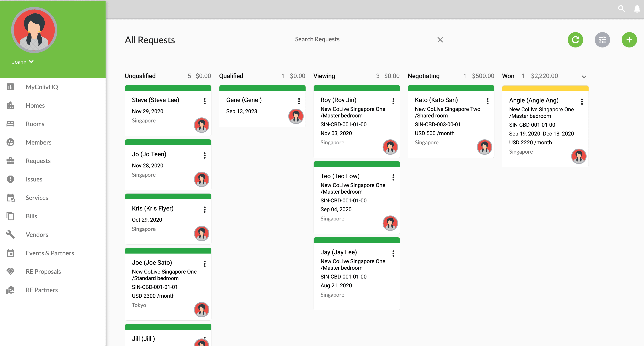Open the Angie (Angie Ang) request
The image size is (644, 346).
(534, 100)
